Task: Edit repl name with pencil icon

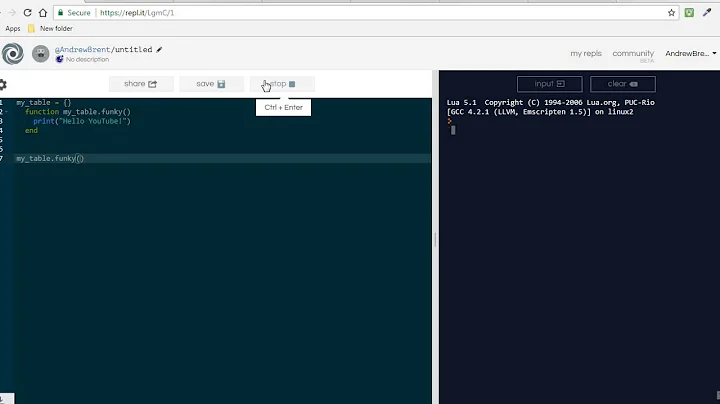Action: click(x=159, y=50)
